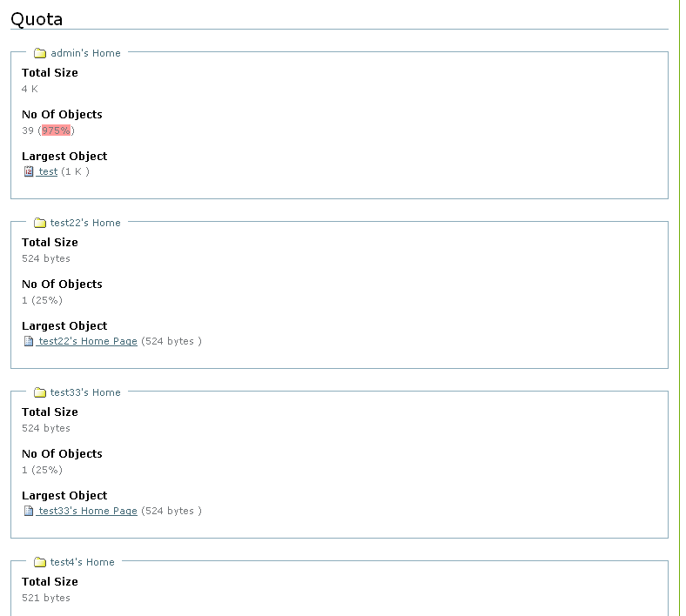This screenshot has height=616, width=686.
Task: Open the test link in admin's Home
Action: click(x=48, y=172)
